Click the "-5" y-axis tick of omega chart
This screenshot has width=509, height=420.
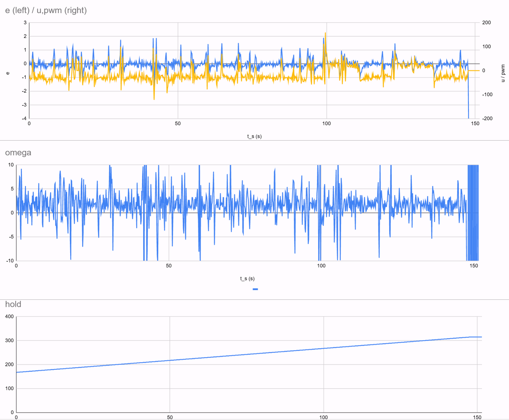(11, 237)
